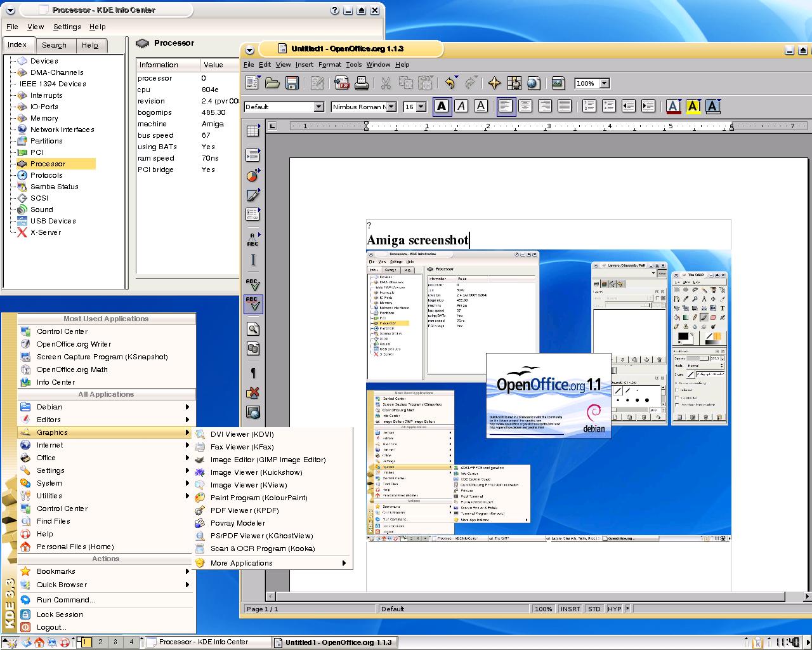Open the Insert menu in OpenOffice
The image size is (812, 650).
(x=304, y=64)
